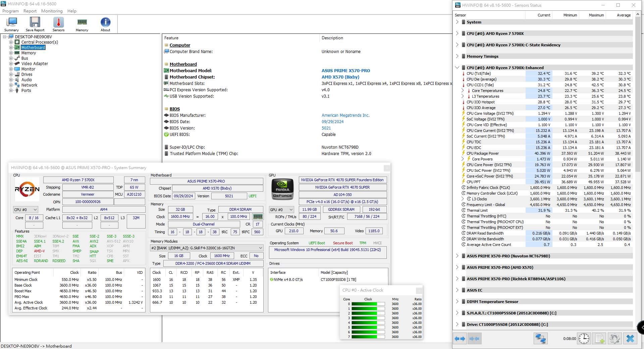
Task: Click the Maximum column header
Action: click(593, 15)
